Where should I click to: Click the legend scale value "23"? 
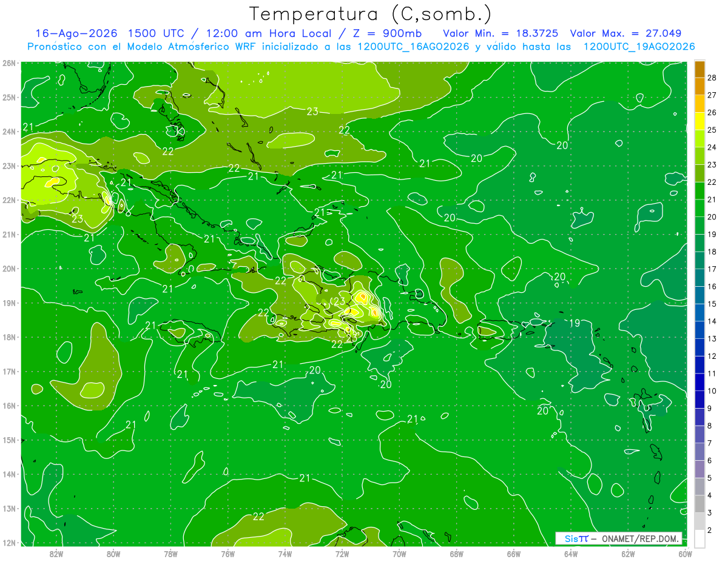[x=712, y=165]
